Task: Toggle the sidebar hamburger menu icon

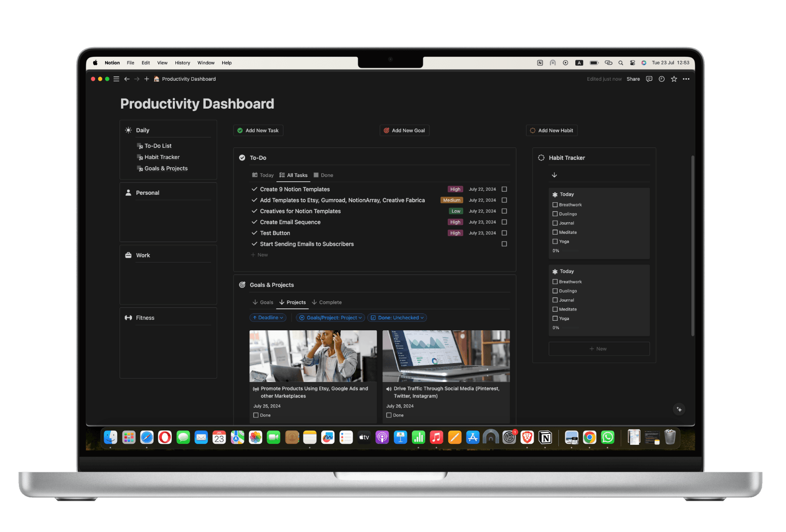Action: click(116, 79)
